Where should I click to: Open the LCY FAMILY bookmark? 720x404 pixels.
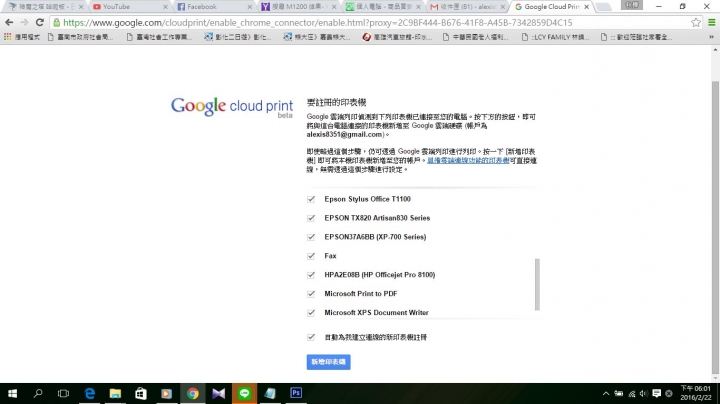[556, 37]
